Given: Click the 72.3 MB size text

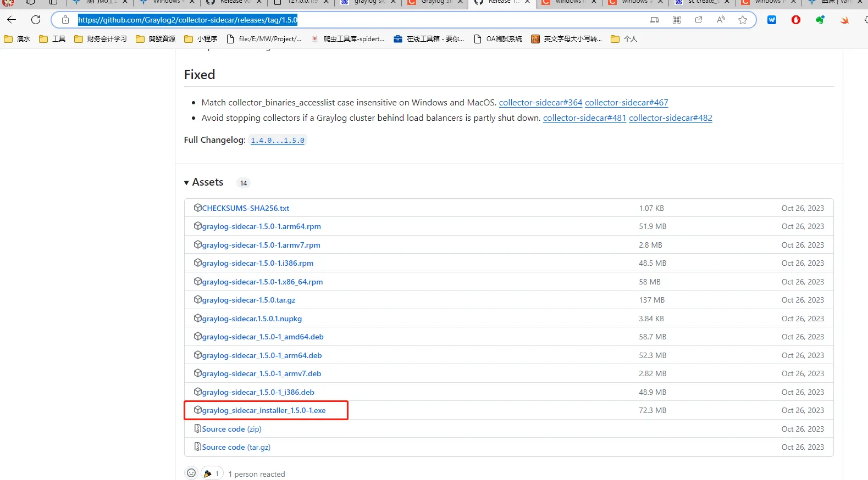Looking at the screenshot, I should [x=653, y=410].
